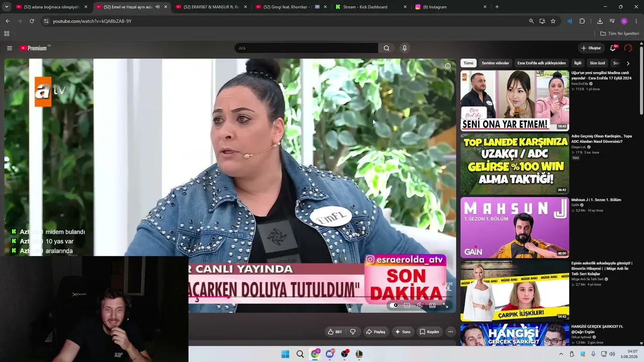Reload the current page
This screenshot has height=362, width=644.
pos(32,21)
